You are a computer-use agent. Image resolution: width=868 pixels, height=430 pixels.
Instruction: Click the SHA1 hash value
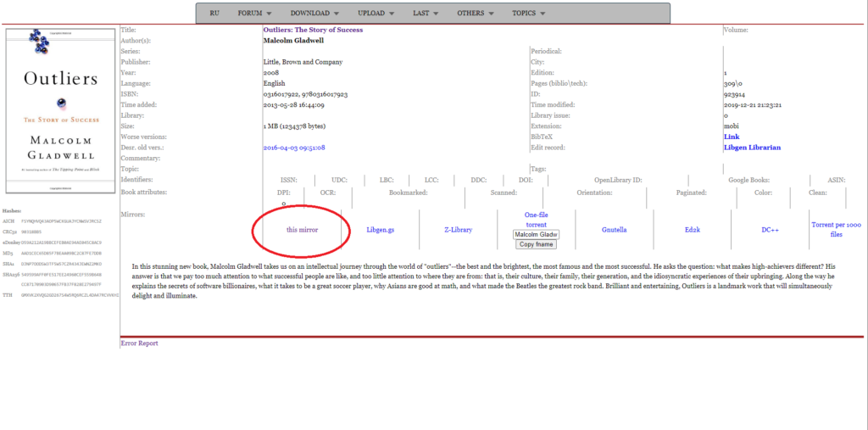click(x=61, y=264)
